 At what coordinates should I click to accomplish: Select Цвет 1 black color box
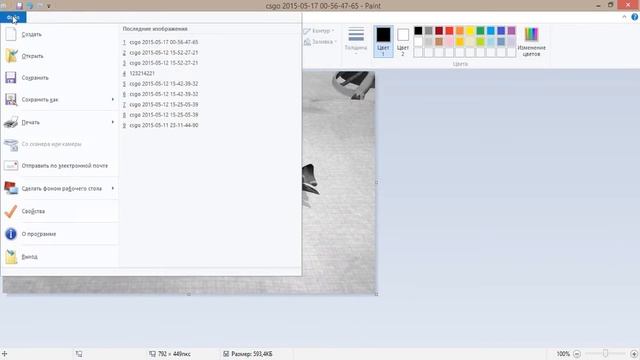tap(383, 41)
